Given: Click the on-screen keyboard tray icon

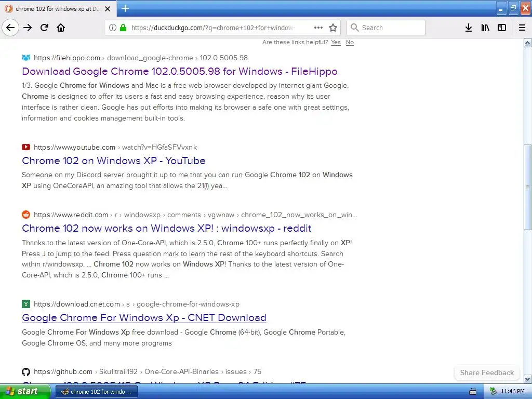Looking at the screenshot, I should click(473, 392).
